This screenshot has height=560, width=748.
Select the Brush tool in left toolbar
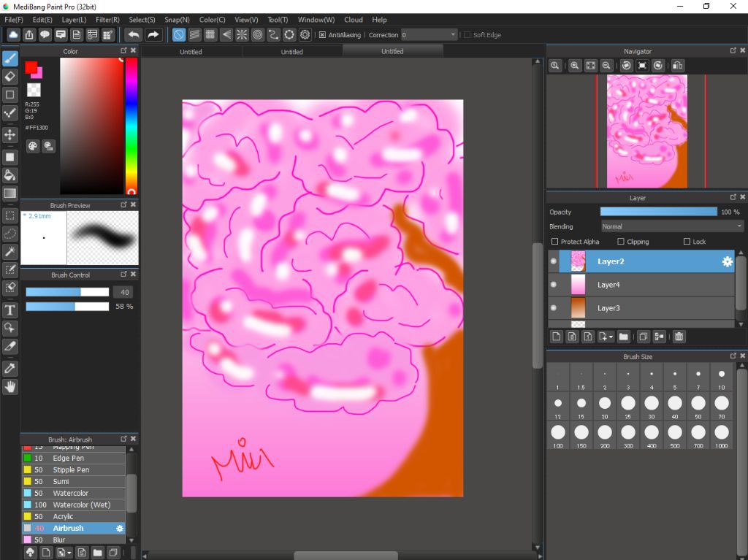(x=9, y=58)
